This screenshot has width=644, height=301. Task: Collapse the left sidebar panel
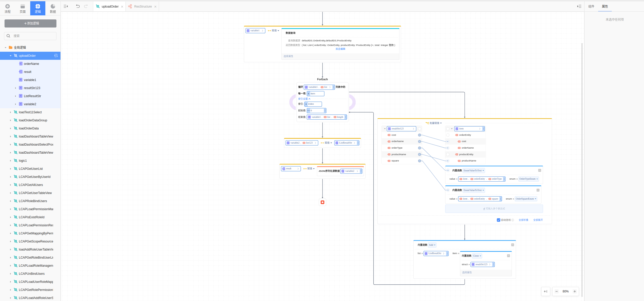(66, 7)
